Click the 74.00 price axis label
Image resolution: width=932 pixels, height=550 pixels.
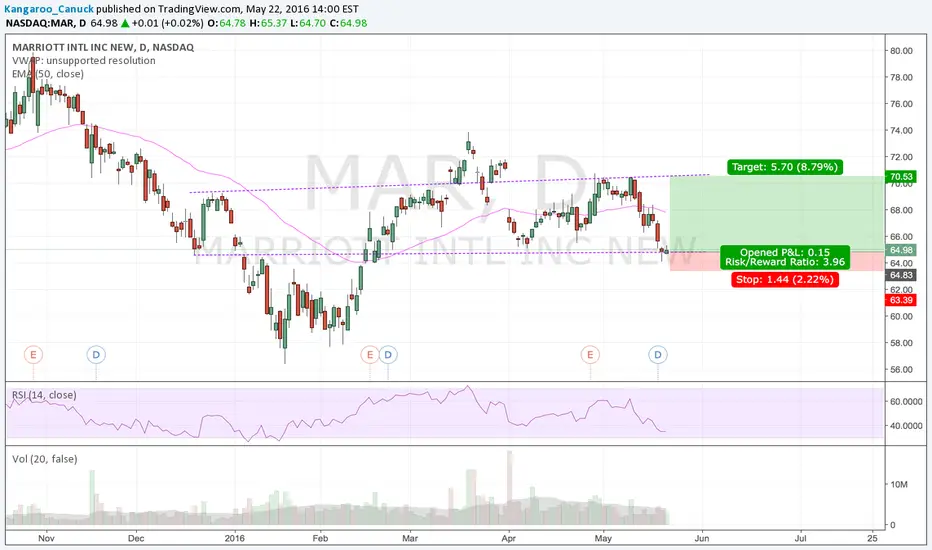click(901, 130)
